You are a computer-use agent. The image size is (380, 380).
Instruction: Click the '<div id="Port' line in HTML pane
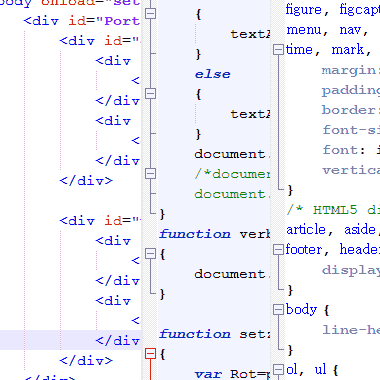82,21
